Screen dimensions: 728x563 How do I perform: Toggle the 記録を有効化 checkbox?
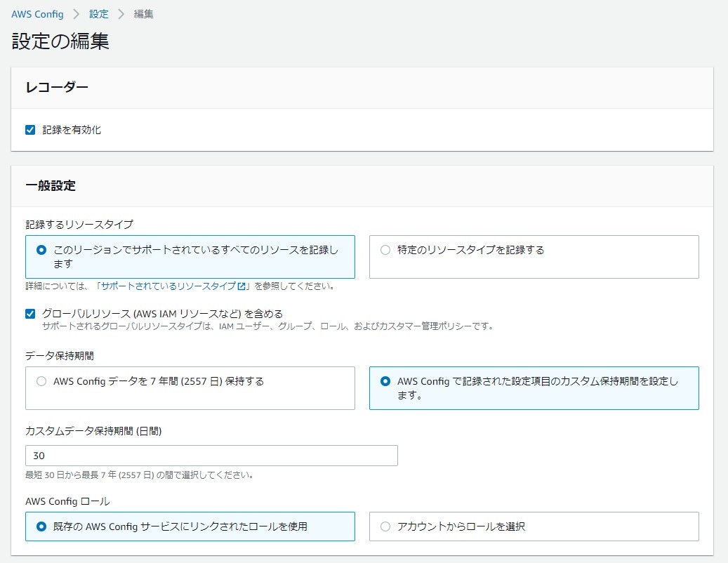click(x=30, y=130)
